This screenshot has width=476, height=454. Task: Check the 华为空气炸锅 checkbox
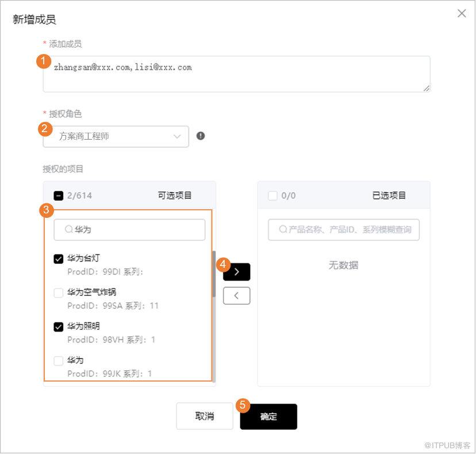(58, 293)
